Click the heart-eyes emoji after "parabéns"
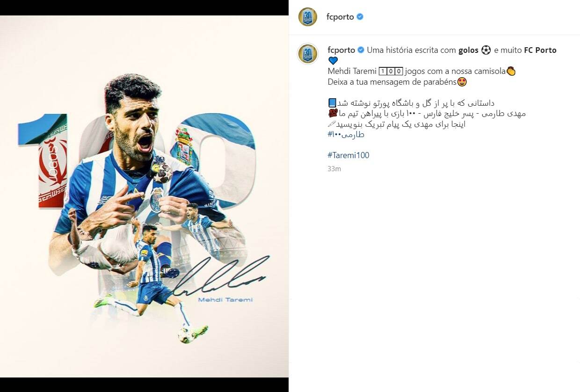Screen dimensions: 580x392 (x=462, y=82)
